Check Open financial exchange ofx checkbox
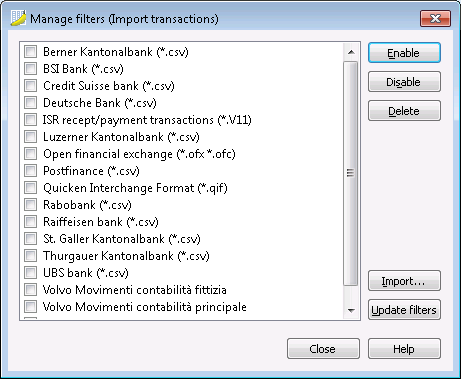This screenshot has width=461, height=379. tap(30, 154)
